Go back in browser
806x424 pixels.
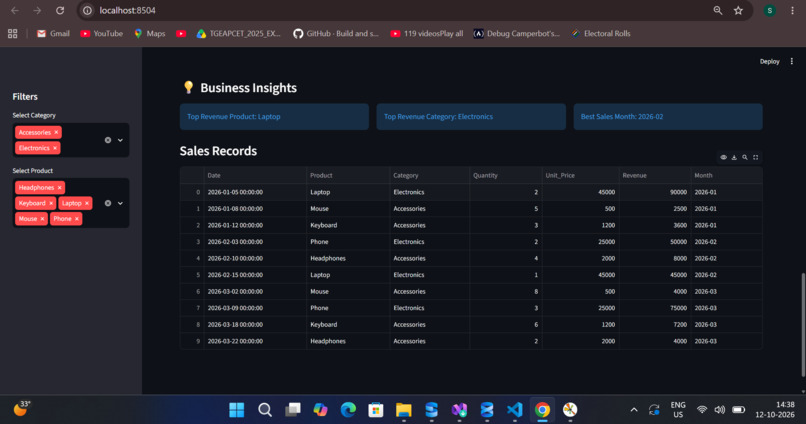(x=15, y=10)
